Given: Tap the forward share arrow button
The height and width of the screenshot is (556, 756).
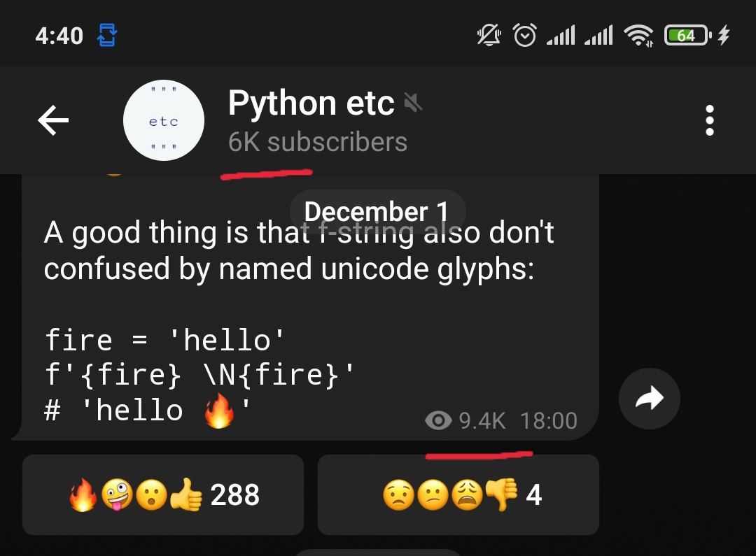Looking at the screenshot, I should 650,399.
